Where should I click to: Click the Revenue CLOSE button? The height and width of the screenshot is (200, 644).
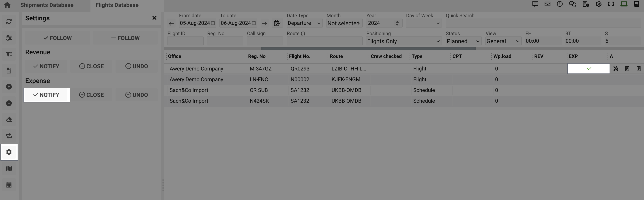coord(92,66)
